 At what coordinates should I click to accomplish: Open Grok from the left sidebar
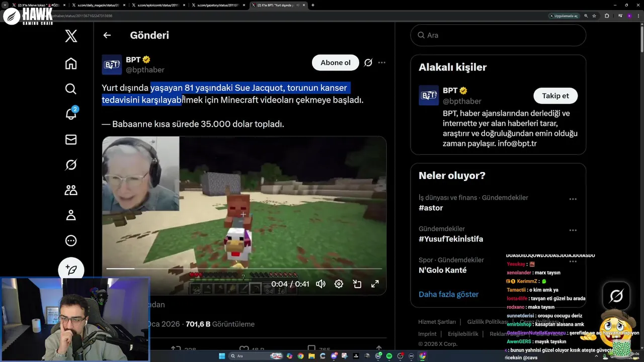pyautogui.click(x=71, y=164)
